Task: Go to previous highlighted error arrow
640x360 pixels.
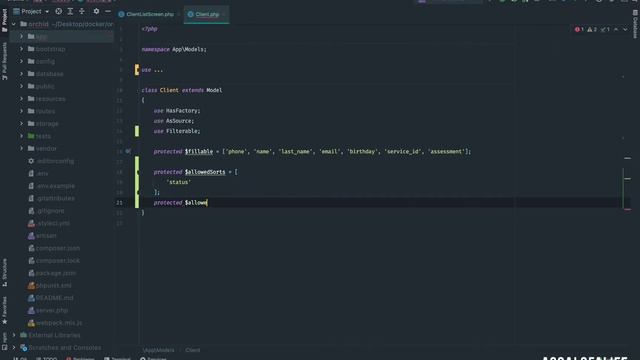Action: (x=616, y=29)
